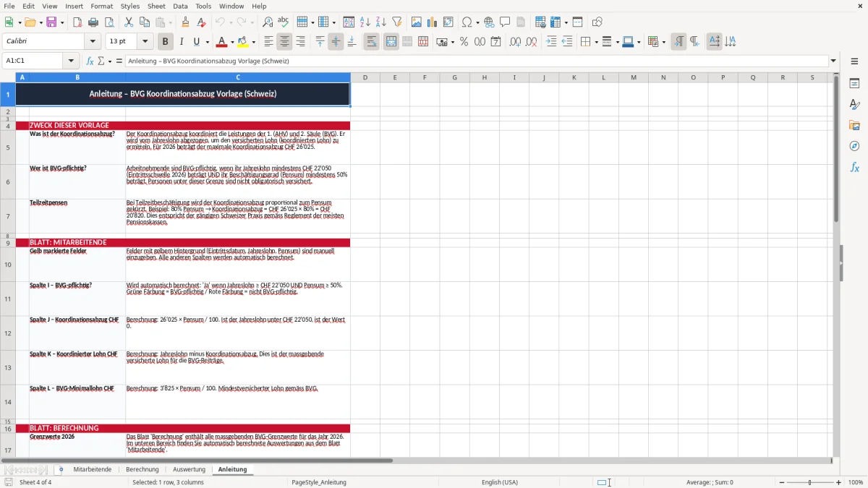The image size is (868, 488).
Task: Switch to the Auswertung sheet tab
Action: tap(189, 469)
